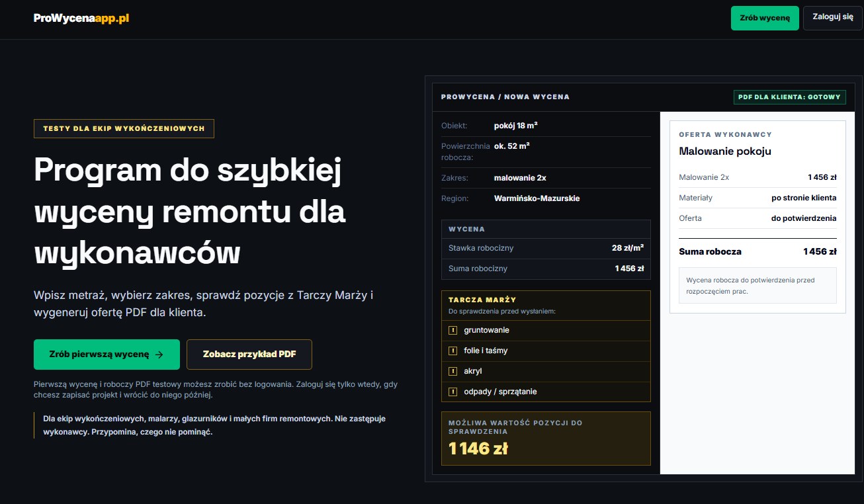This screenshot has width=864, height=504.
Task: Click the 'PDF dla klienta: gotowy' badge
Action: click(790, 97)
